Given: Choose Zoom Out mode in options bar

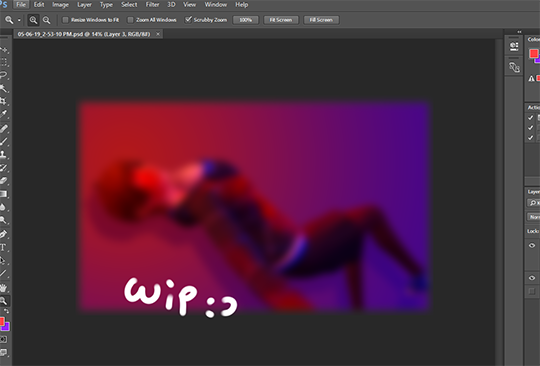Looking at the screenshot, I should tap(46, 20).
